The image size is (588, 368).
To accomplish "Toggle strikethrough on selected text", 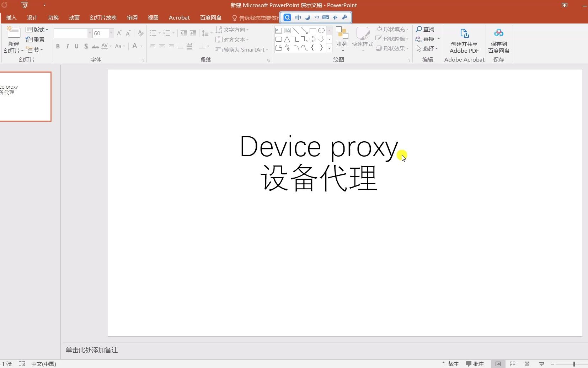I will coord(95,46).
